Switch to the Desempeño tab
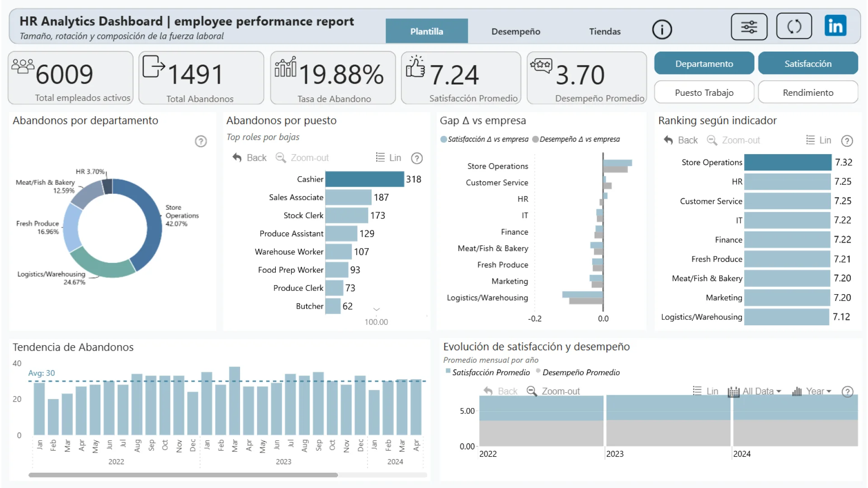Image resolution: width=868 pixels, height=488 pixels. (x=515, y=32)
